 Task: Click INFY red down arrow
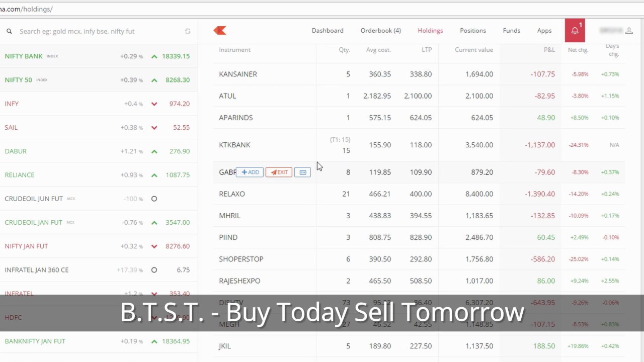154,104
